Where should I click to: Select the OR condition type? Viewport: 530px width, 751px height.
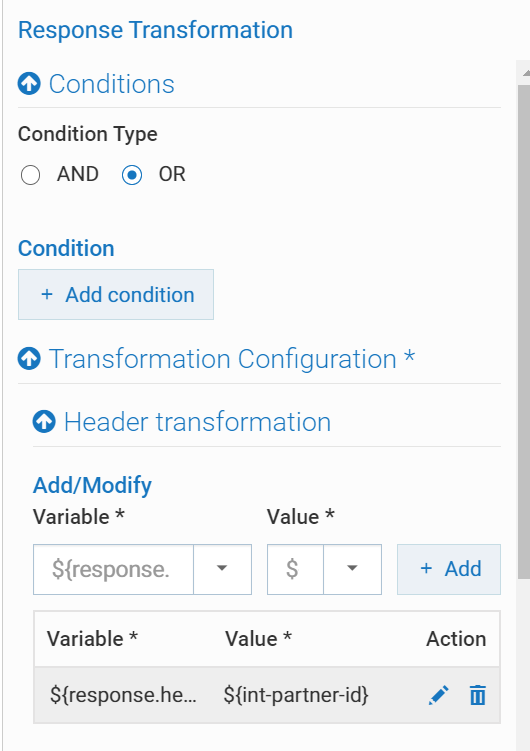pos(132,175)
